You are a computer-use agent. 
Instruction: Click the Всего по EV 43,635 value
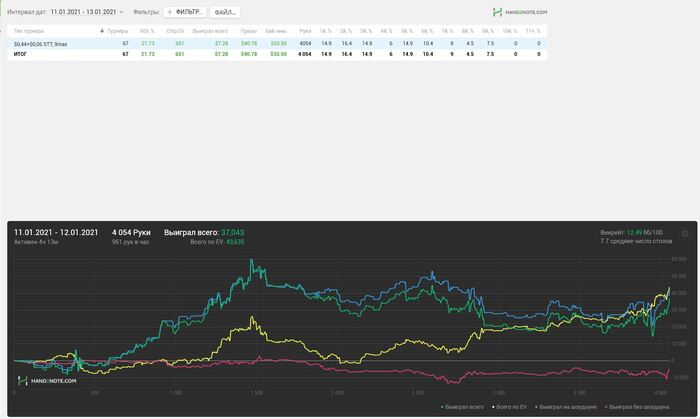tap(217, 242)
